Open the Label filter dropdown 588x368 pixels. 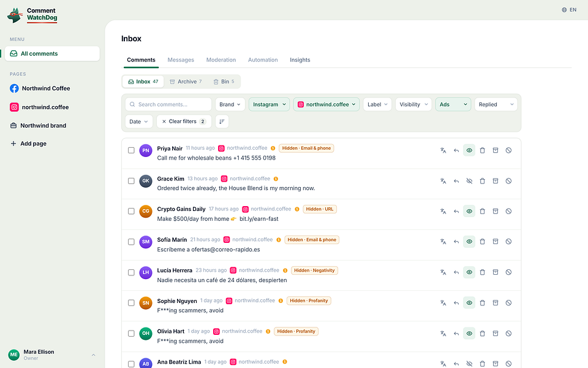377,104
